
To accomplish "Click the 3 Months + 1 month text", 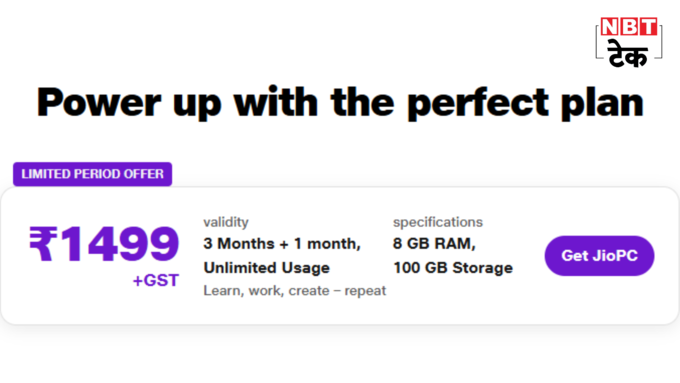I will point(282,244).
